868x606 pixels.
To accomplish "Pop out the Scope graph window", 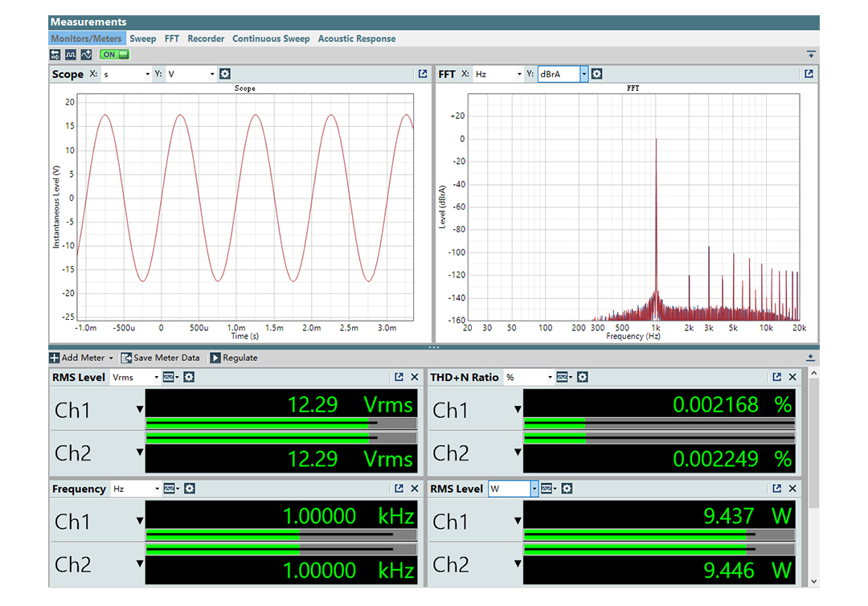I will tap(423, 74).
